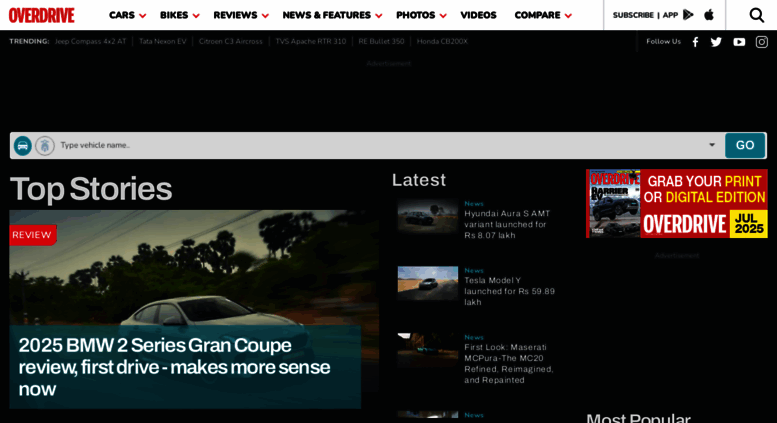Select the car vehicle type icon
Image resolution: width=777 pixels, height=423 pixels.
pos(23,146)
